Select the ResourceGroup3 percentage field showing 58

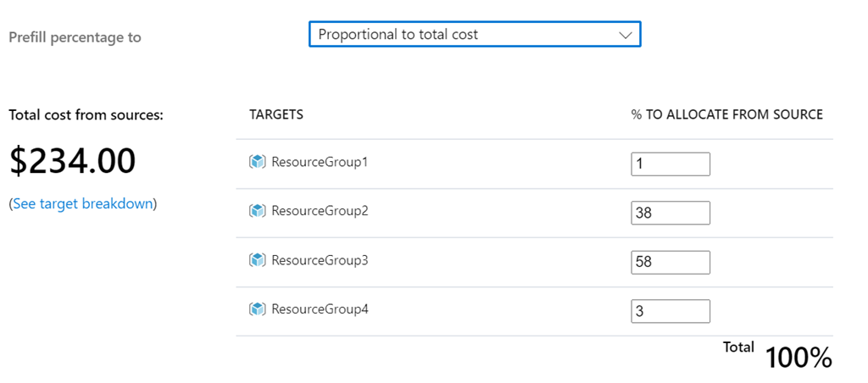(670, 263)
